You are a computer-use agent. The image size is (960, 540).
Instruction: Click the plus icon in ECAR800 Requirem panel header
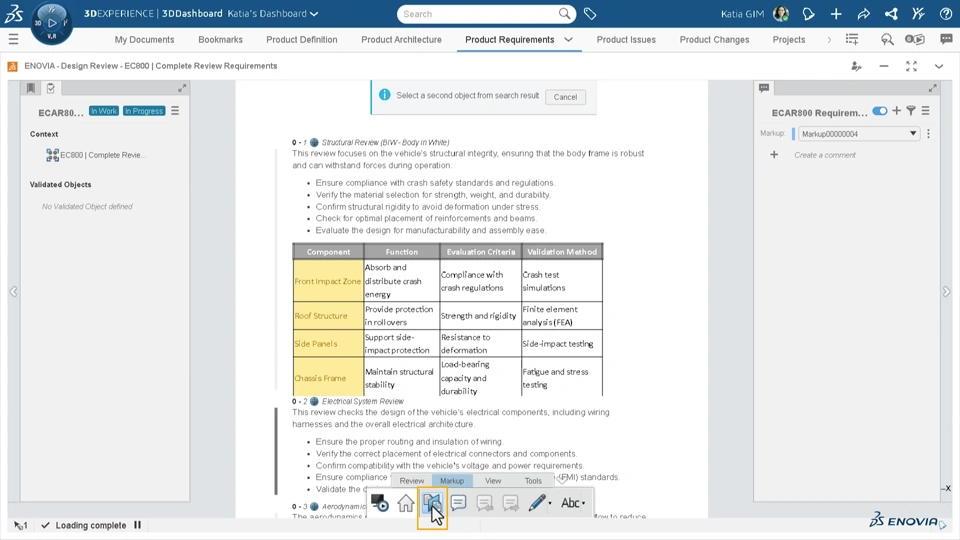pyautogui.click(x=896, y=111)
